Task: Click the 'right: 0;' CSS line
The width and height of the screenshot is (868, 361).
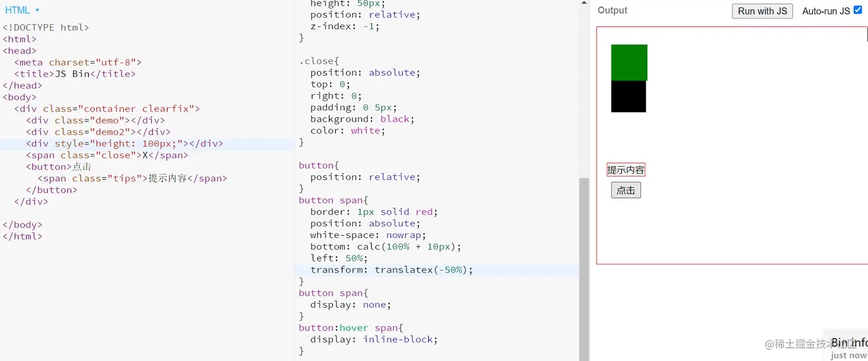Action: click(336, 96)
